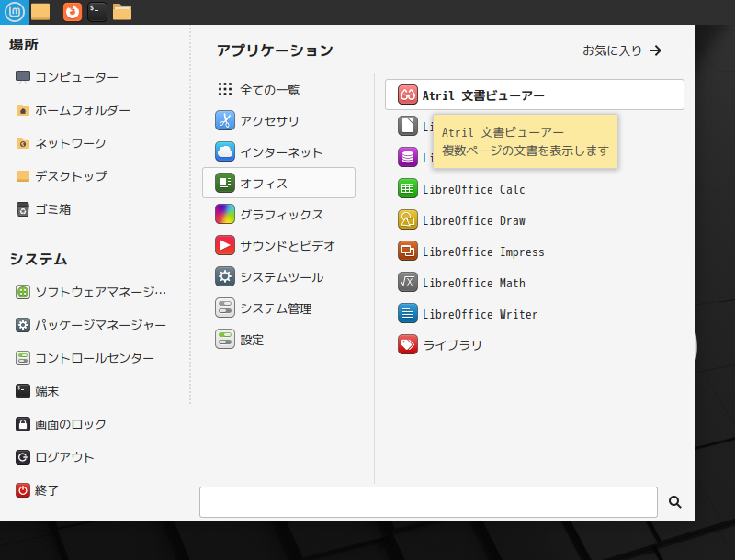
Task: Select 全ての一覧 category
Action: tap(278, 89)
